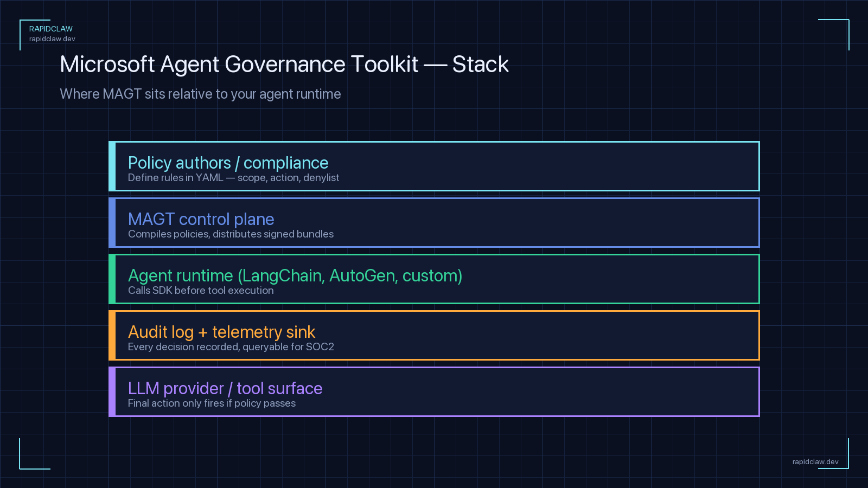Click 'Compiles policies, distributes signed bundles' text
The height and width of the screenshot is (488, 868).
[x=231, y=234]
